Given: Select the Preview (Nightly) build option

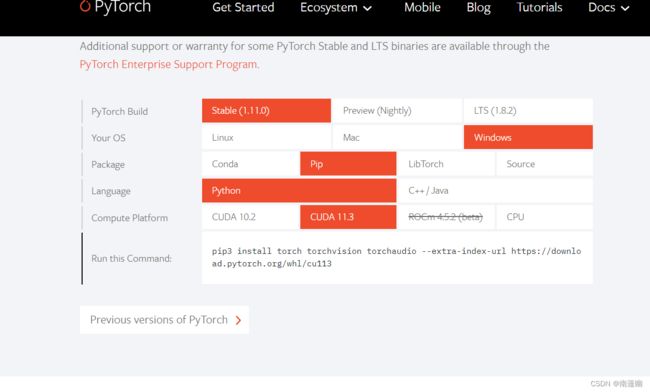Looking at the screenshot, I should (x=397, y=111).
